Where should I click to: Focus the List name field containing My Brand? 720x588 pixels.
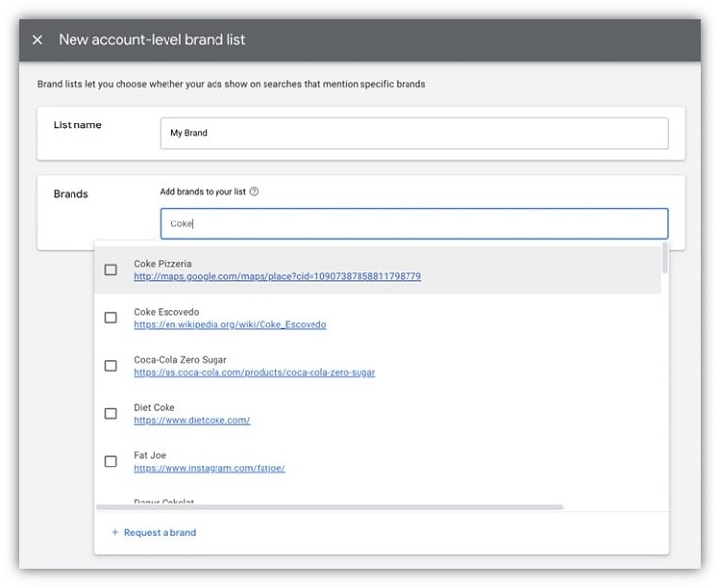coord(413,132)
